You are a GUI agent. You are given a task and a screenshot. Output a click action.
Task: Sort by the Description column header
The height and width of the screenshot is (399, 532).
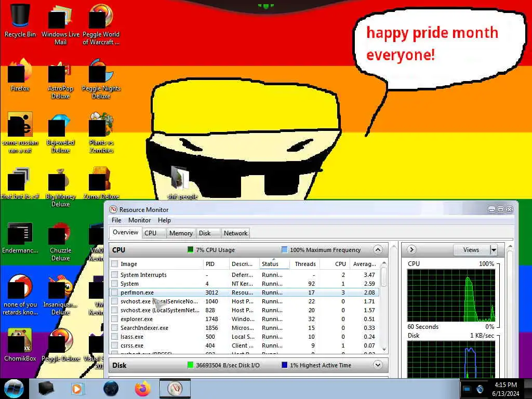[244, 263]
